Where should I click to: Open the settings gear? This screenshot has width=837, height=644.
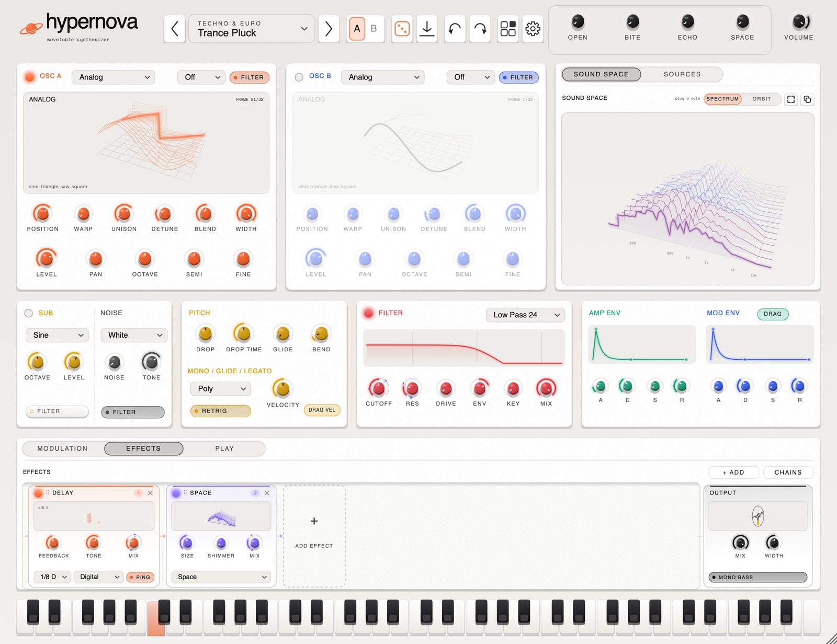(533, 29)
